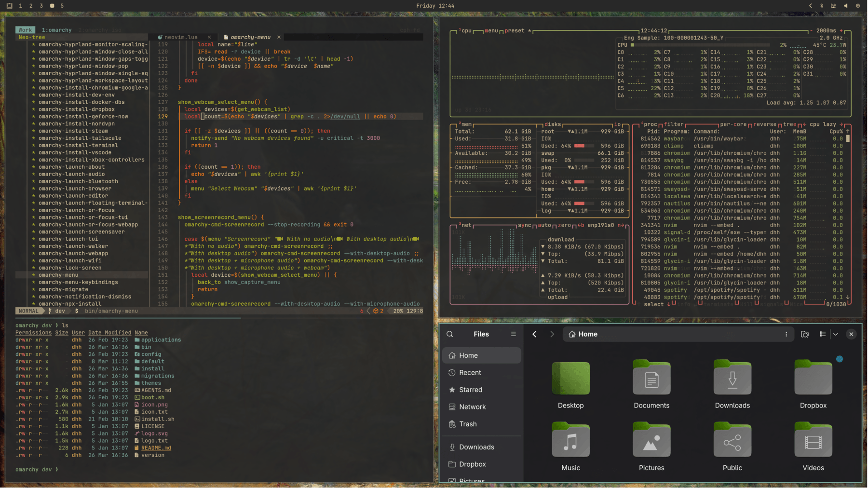Select Dropbox bookmark in Files sidebar
Image resolution: width=868 pixels, height=488 pixels.
481,464
